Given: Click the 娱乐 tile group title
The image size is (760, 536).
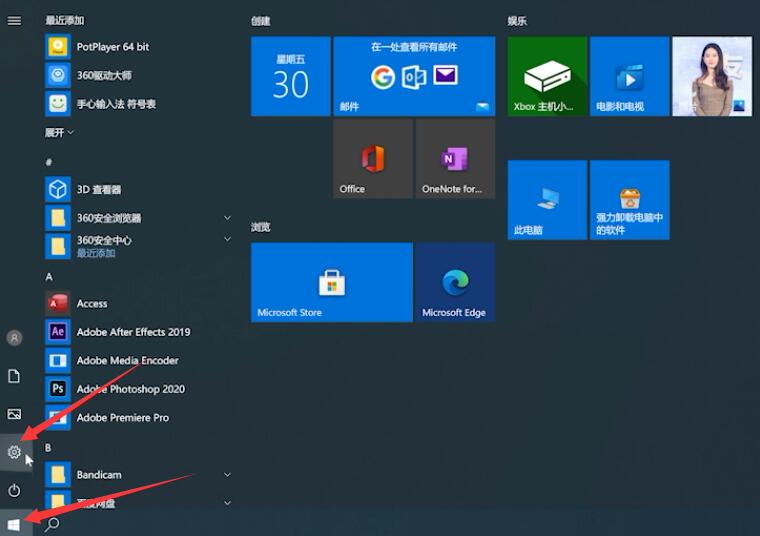Looking at the screenshot, I should point(517,21).
